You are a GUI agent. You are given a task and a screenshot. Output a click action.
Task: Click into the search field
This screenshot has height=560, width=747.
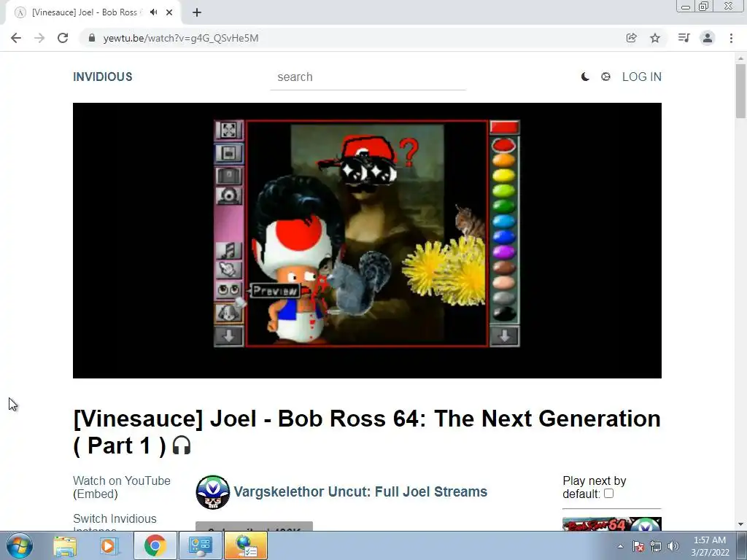point(368,77)
